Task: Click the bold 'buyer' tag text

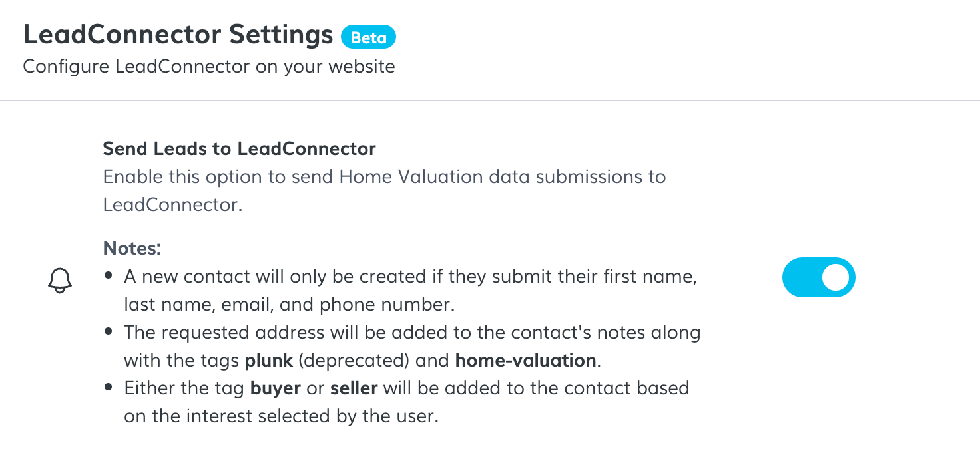Action: tap(275, 388)
